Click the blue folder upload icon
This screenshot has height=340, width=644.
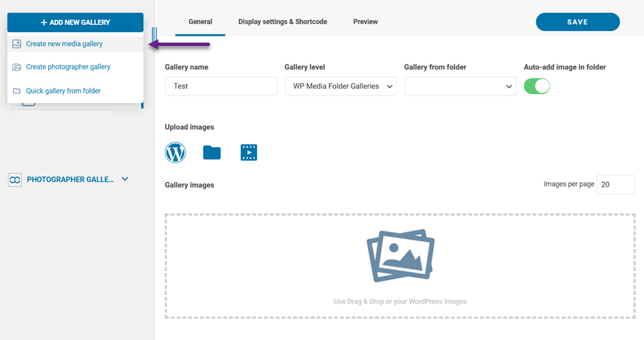pyautogui.click(x=212, y=152)
